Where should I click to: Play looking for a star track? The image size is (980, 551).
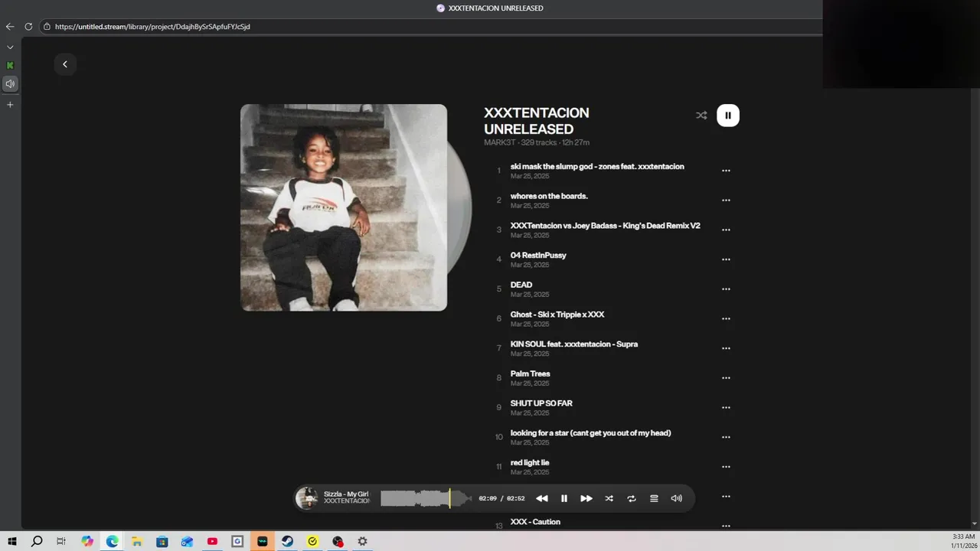[x=590, y=433]
